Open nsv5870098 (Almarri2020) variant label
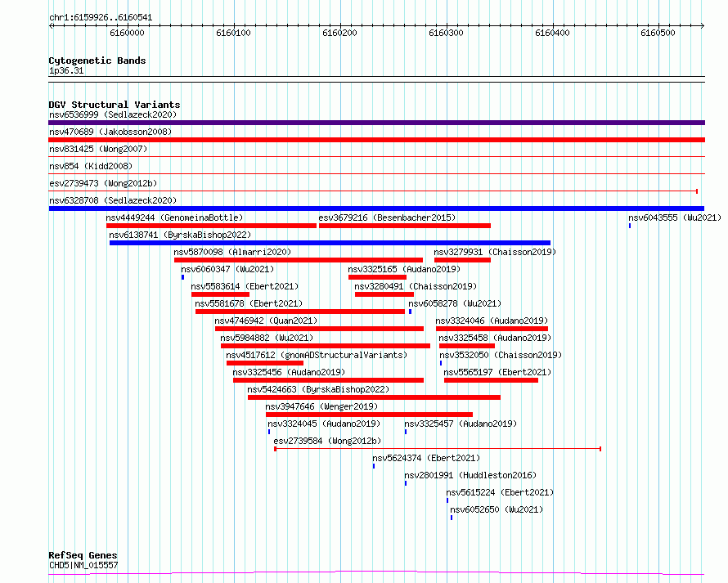Screen dimensions: 728x583 pyautogui.click(x=232, y=252)
